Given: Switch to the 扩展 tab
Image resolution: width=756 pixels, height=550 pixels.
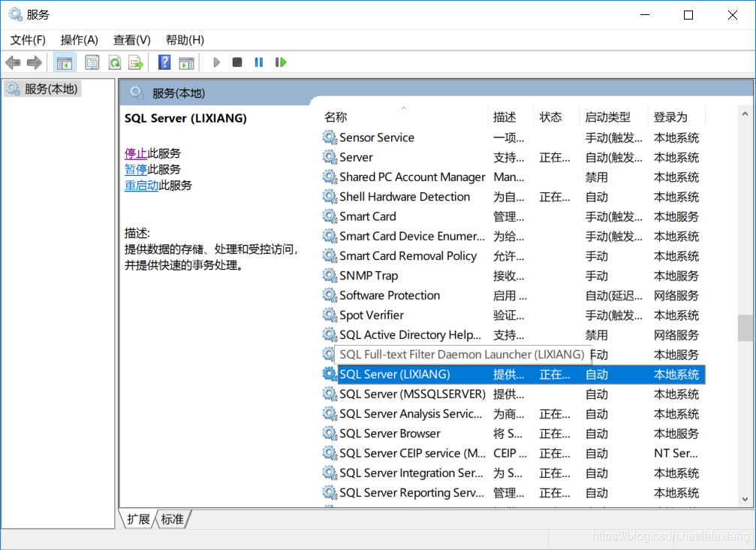Looking at the screenshot, I should click(138, 519).
